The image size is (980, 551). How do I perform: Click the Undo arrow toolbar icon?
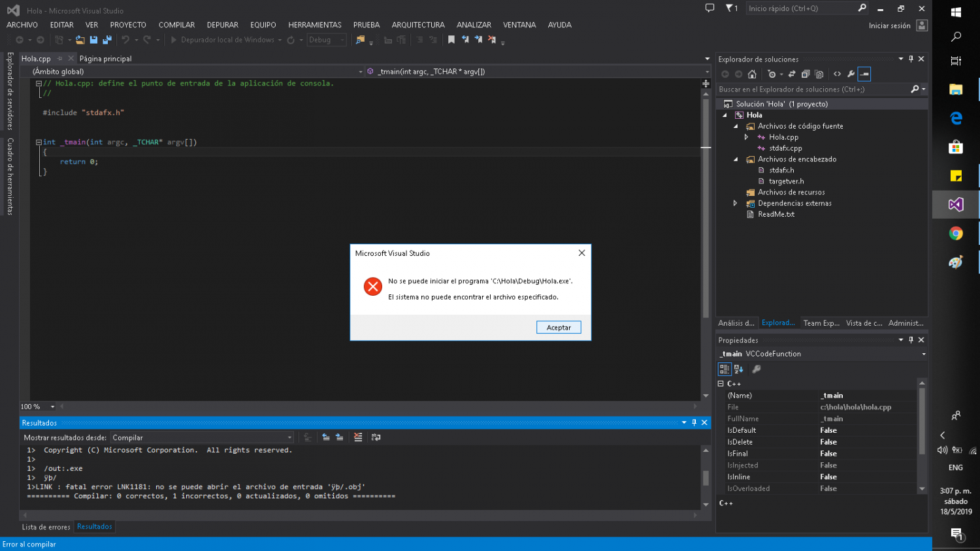coord(125,40)
